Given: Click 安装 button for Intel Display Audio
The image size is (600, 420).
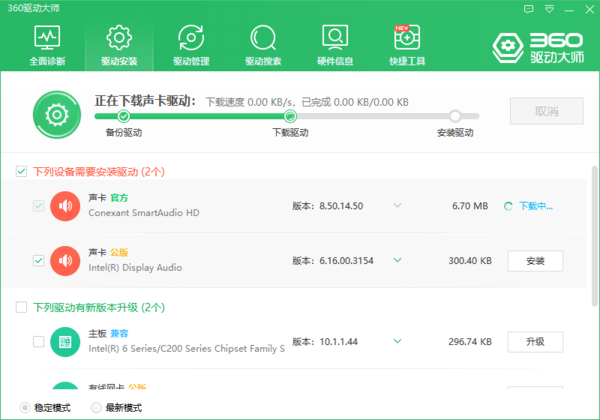Looking at the screenshot, I should (534, 261).
